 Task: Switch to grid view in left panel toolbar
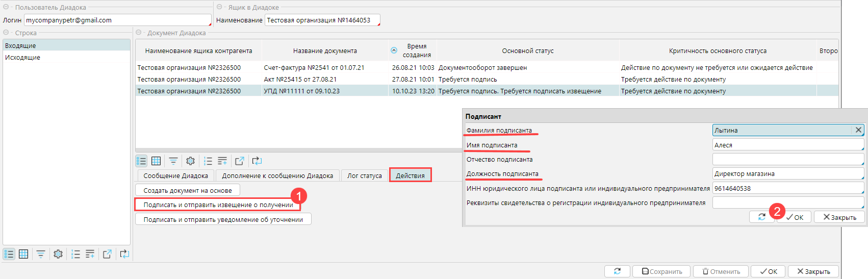pos(23,254)
